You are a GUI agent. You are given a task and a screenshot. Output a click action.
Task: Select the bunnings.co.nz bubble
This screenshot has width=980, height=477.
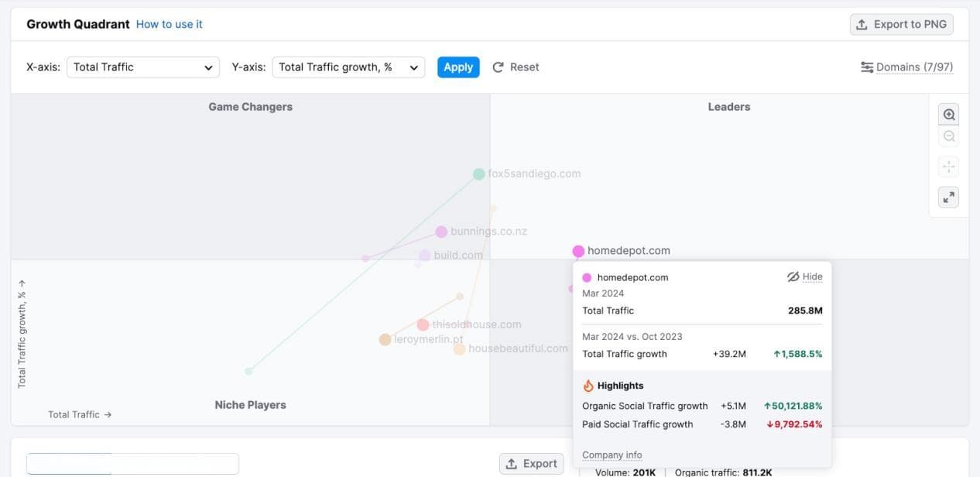(x=441, y=232)
